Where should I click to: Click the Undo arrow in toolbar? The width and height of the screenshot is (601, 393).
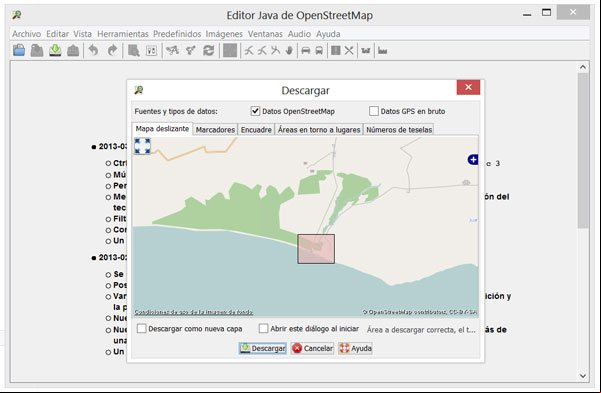point(94,50)
